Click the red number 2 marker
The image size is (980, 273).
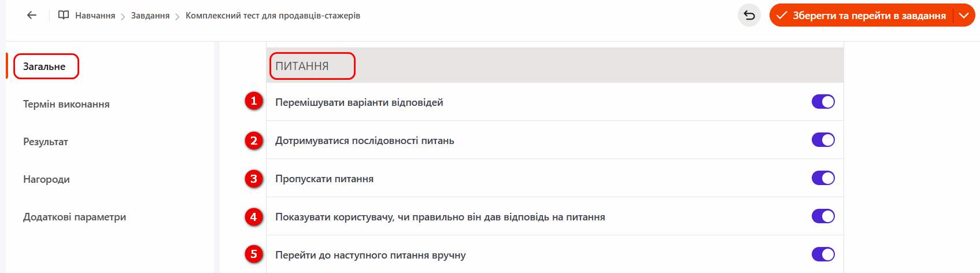254,141
